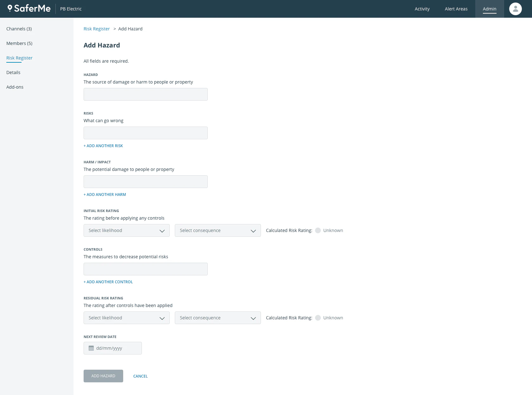Open initial Select consequence dropdown
This screenshot has width=532, height=395.
218,230
